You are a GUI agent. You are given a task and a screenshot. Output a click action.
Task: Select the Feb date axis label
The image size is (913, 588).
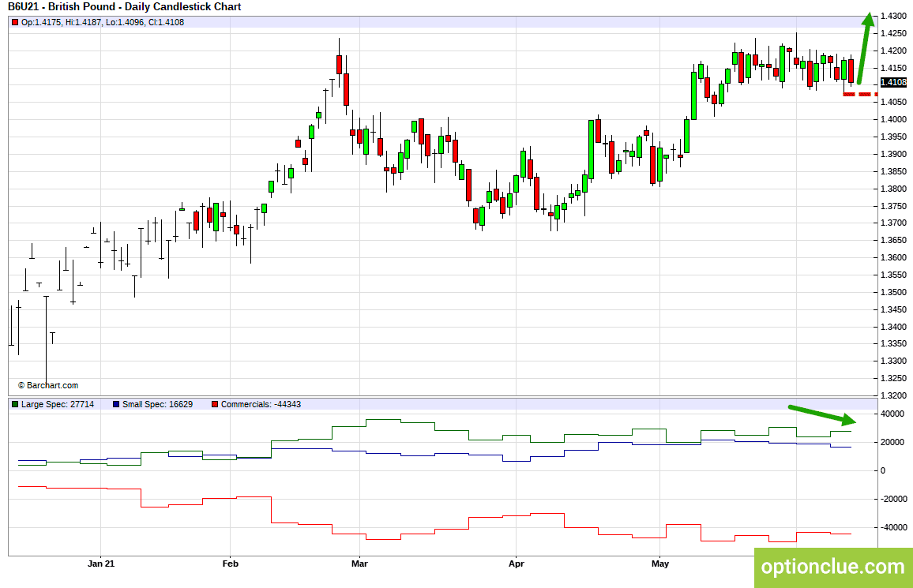[x=231, y=564]
